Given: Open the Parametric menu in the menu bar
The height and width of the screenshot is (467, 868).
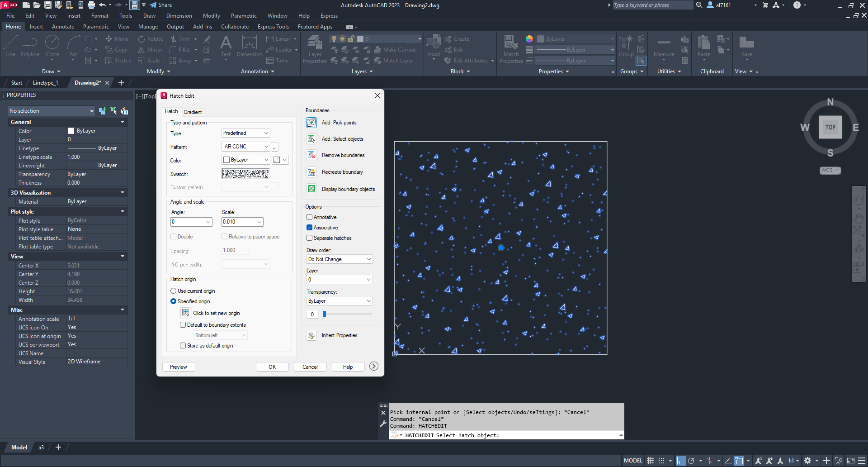Looking at the screenshot, I should coord(244,16).
